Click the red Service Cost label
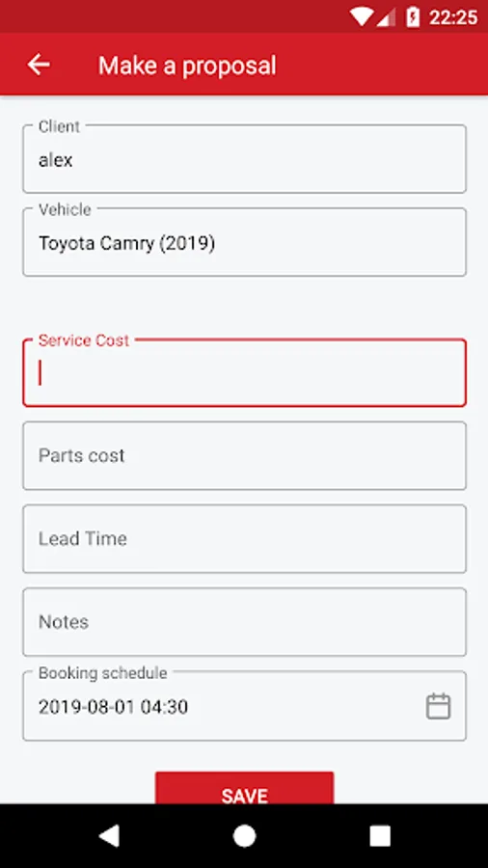This screenshot has width=488, height=868. point(84,340)
